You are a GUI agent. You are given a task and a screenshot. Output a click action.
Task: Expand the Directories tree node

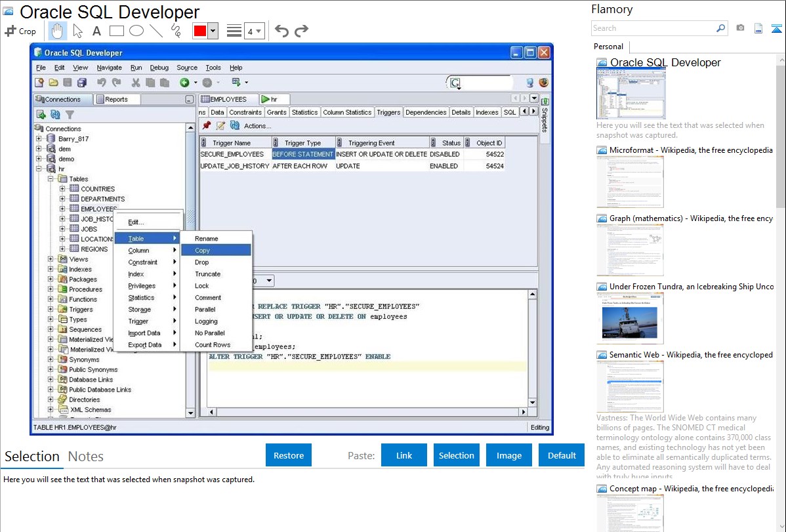point(51,399)
